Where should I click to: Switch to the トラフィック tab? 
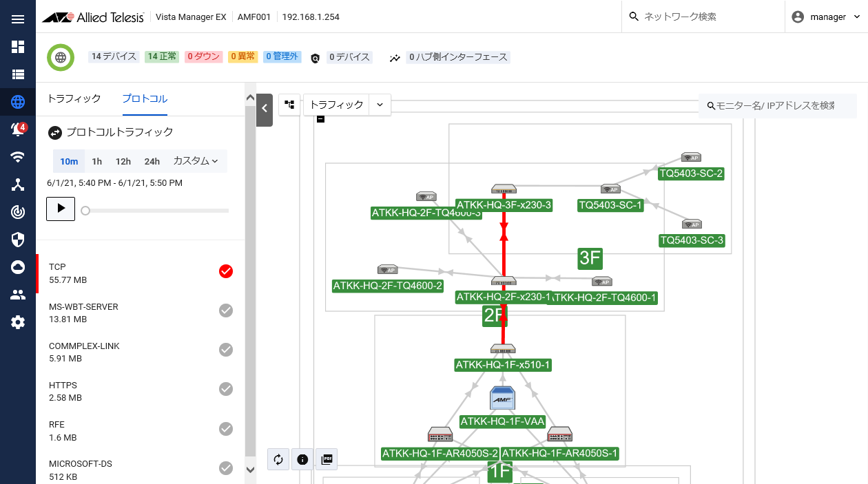[x=74, y=98]
